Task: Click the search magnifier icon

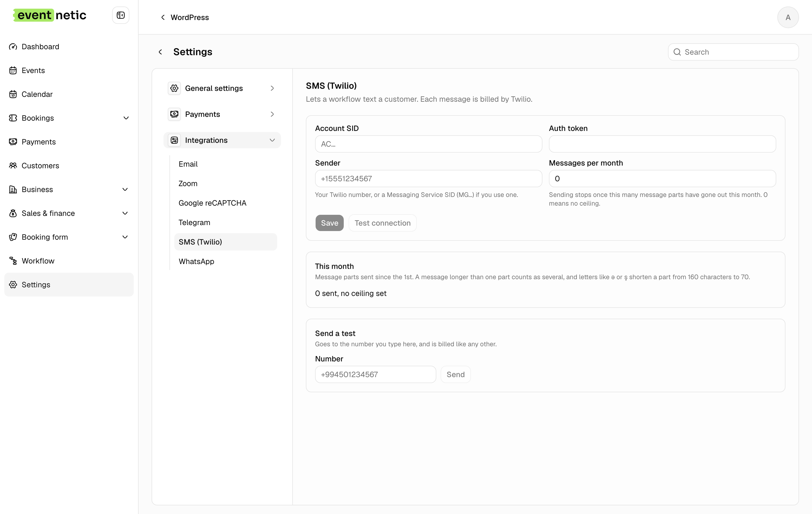Action: point(677,52)
